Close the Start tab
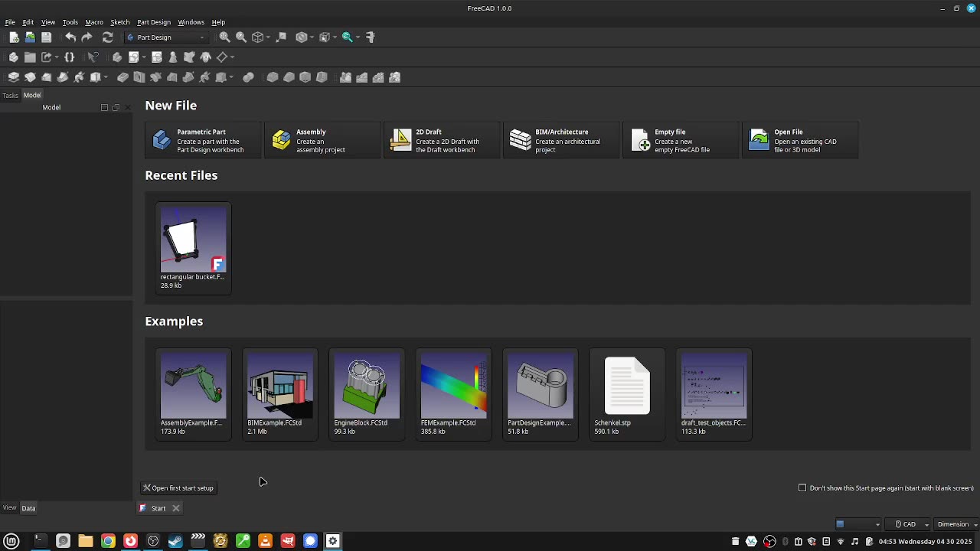Viewport: 980px width, 551px height. pos(176,508)
